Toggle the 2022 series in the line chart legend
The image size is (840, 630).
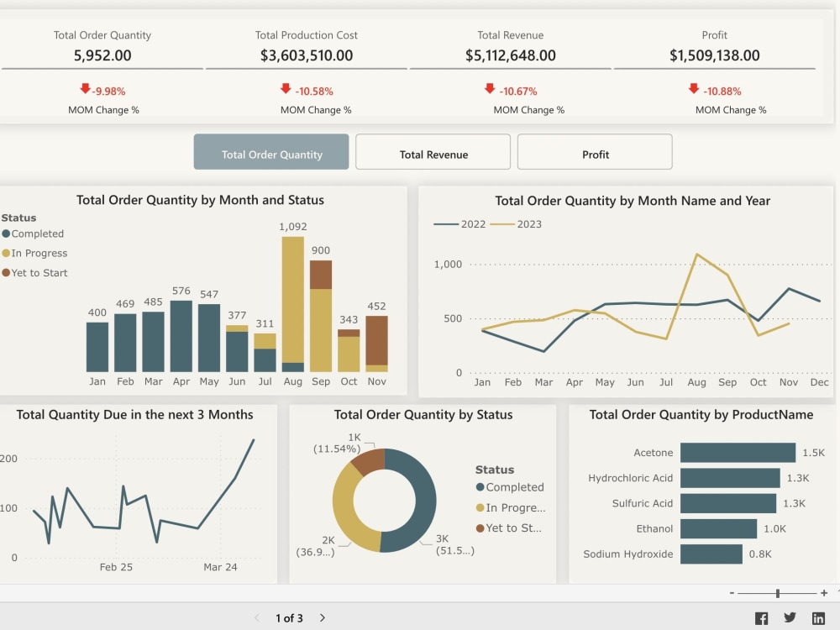(x=474, y=224)
